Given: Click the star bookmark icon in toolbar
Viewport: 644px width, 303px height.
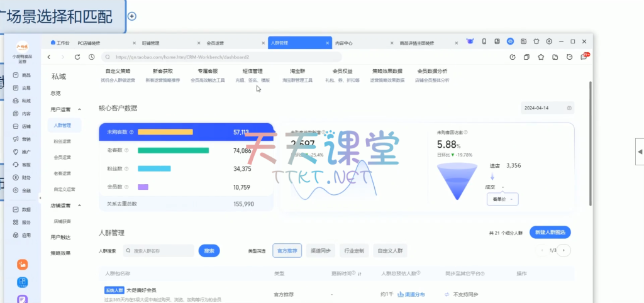Looking at the screenshot, I should coord(540,57).
